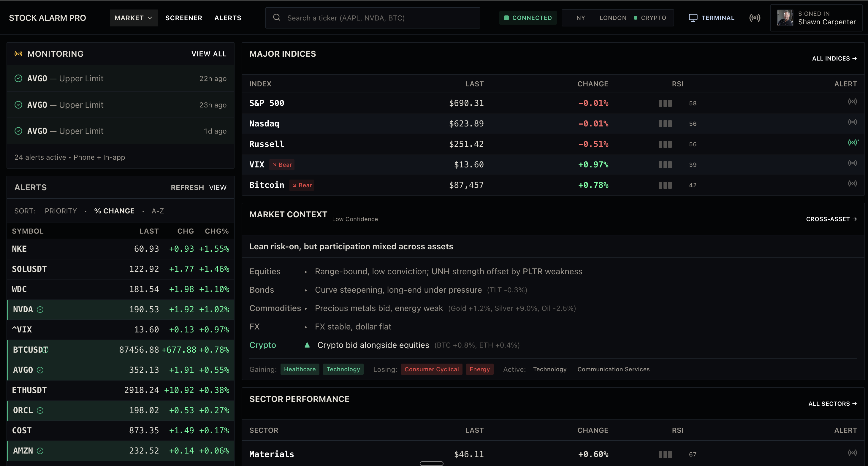The width and height of the screenshot is (868, 466).
Task: Open the Screener tab
Action: [x=184, y=18]
